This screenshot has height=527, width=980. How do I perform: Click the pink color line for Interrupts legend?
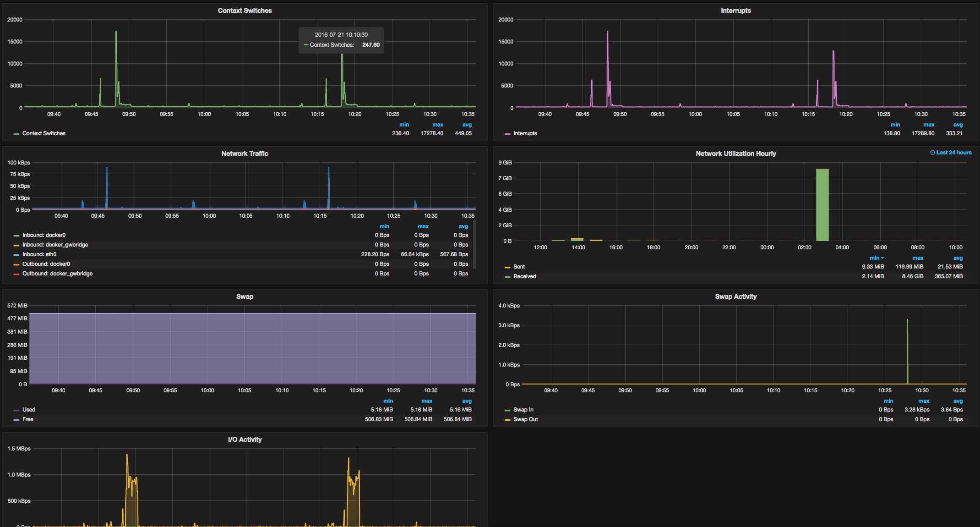tap(507, 134)
